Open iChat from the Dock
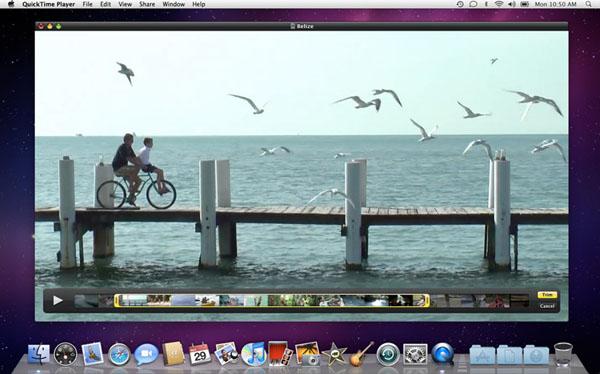Screen dimensions: 600x374 [x=146, y=354]
